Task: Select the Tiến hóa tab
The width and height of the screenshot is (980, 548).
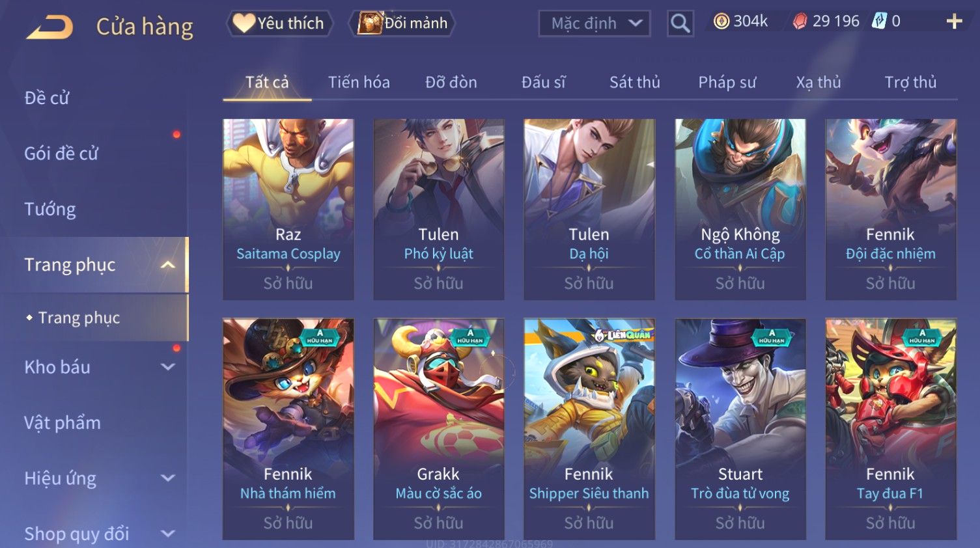Action: pyautogui.click(x=359, y=83)
